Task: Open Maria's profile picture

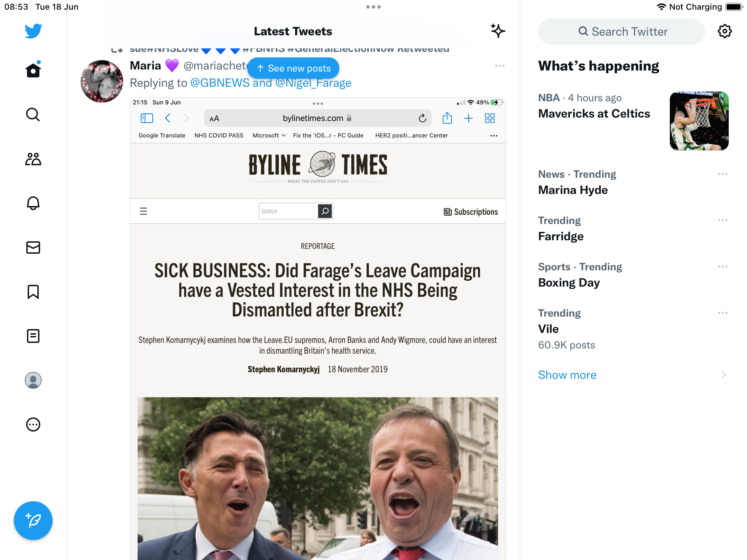Action: 102,82
